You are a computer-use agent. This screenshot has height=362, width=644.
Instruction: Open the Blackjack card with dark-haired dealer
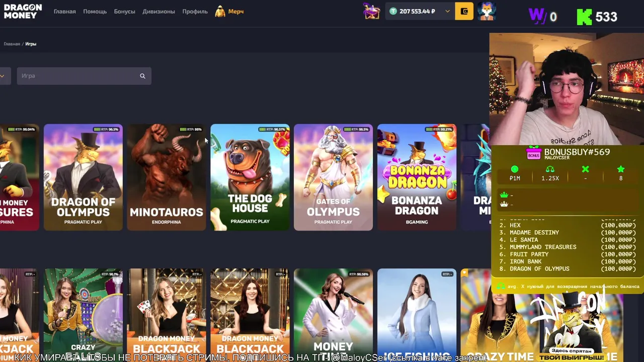250,315
